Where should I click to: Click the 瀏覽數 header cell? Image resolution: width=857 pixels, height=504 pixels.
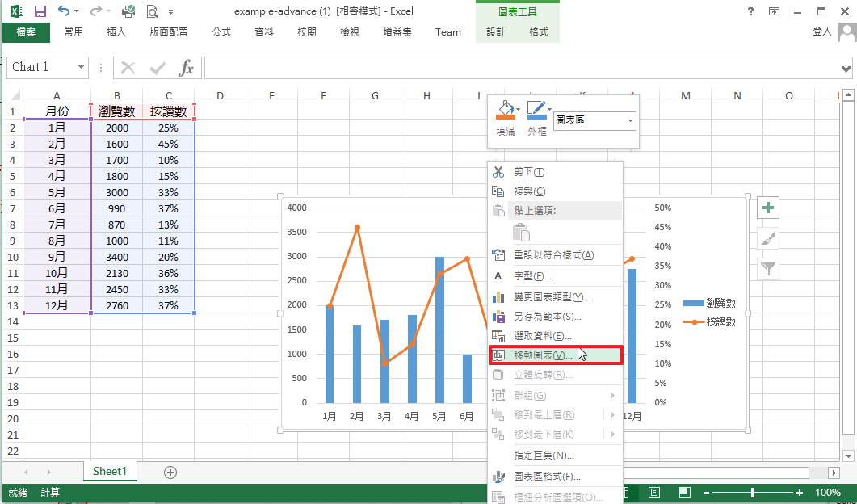click(117, 111)
